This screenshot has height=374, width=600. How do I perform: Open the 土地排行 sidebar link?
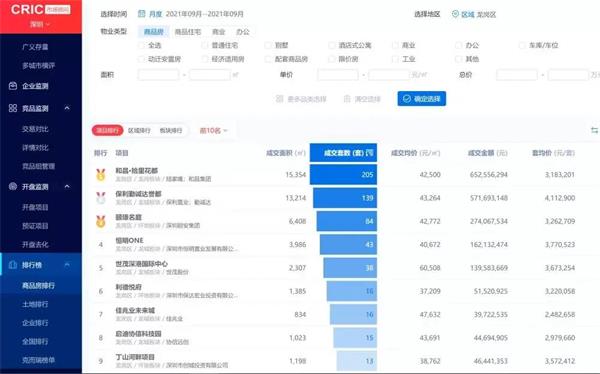point(35,304)
